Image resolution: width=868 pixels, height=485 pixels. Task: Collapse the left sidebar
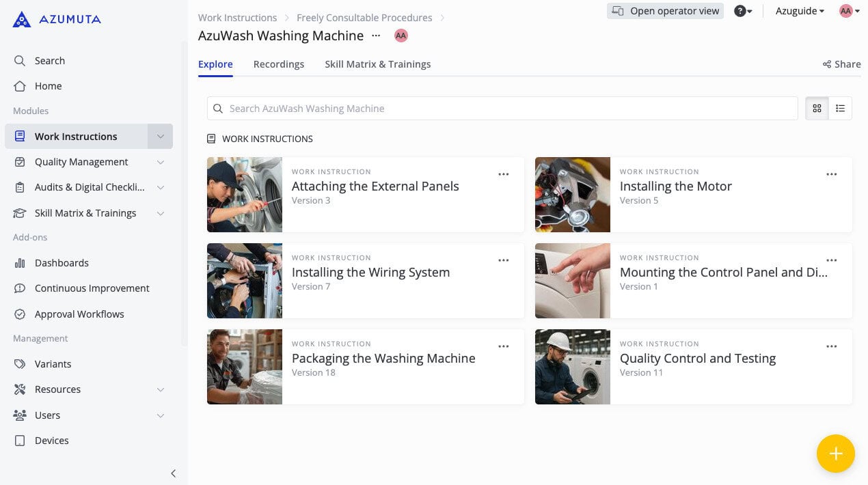[x=173, y=473]
